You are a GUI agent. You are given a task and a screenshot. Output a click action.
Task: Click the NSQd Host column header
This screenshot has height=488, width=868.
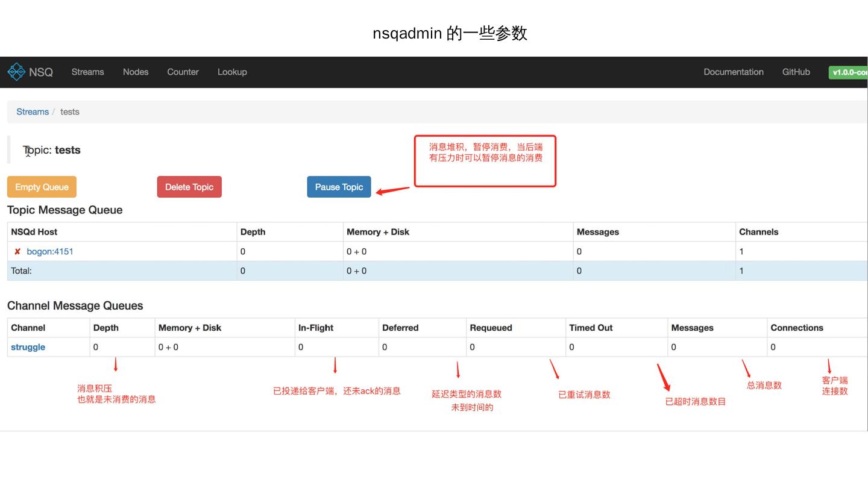click(34, 232)
